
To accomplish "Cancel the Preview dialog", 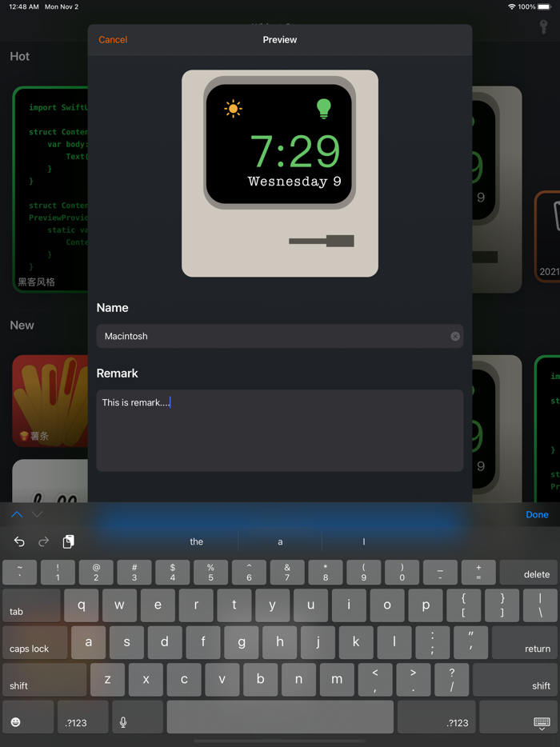I will pyautogui.click(x=113, y=39).
